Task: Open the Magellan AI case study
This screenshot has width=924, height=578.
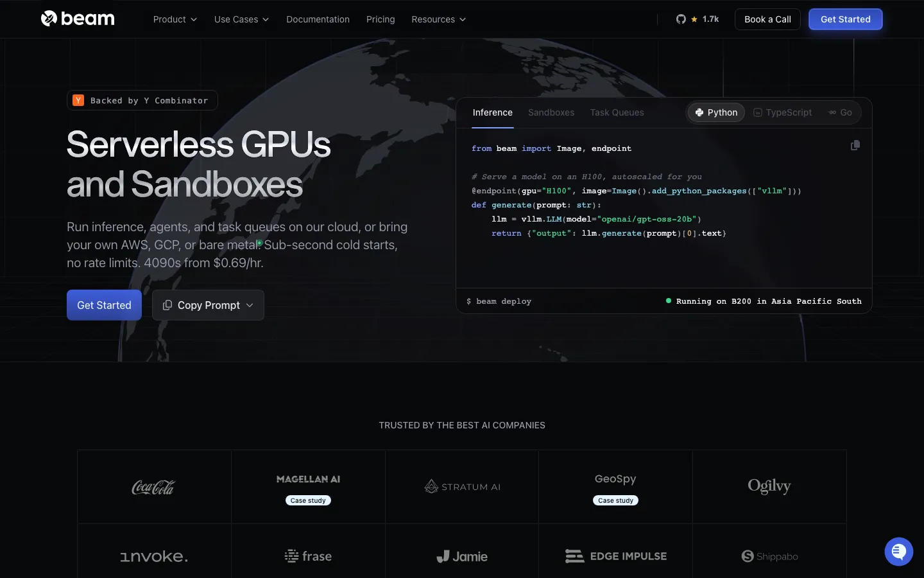Action: pyautogui.click(x=308, y=500)
